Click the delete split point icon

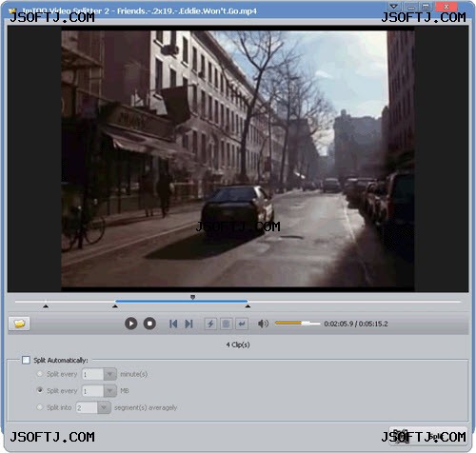pos(226,324)
